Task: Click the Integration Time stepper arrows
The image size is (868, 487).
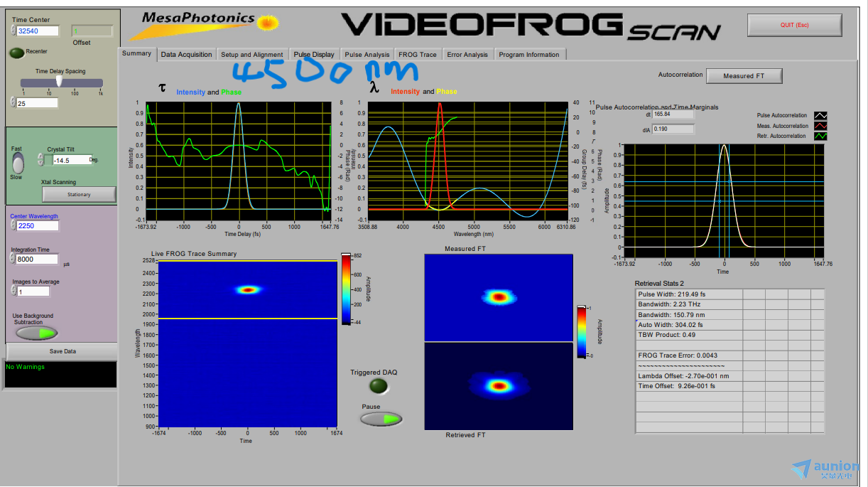Action: coord(13,259)
